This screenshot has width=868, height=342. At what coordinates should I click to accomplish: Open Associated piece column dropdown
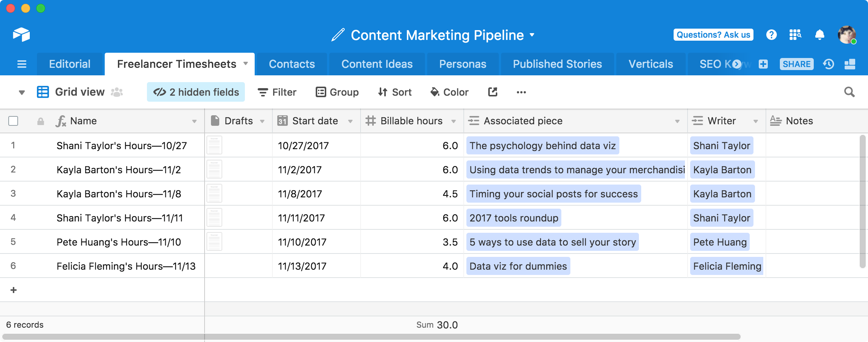pos(677,121)
